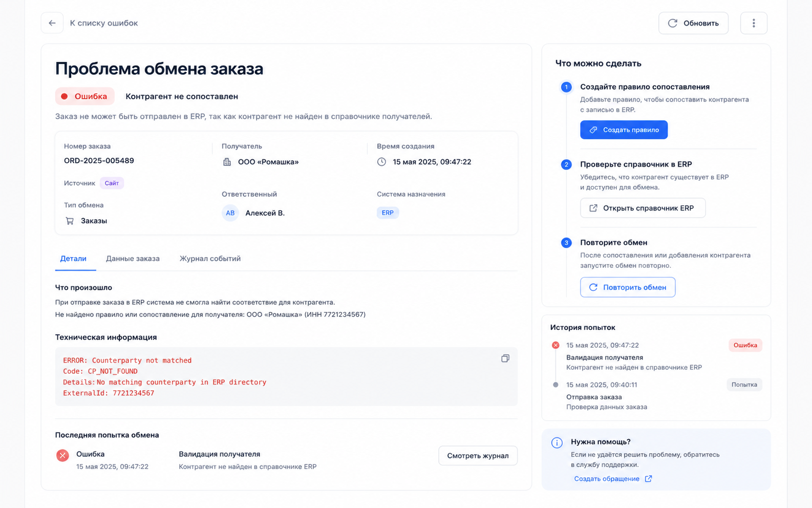Click history entry Валидация получателя
Viewport: 812px width, 508px height.
pos(604,357)
